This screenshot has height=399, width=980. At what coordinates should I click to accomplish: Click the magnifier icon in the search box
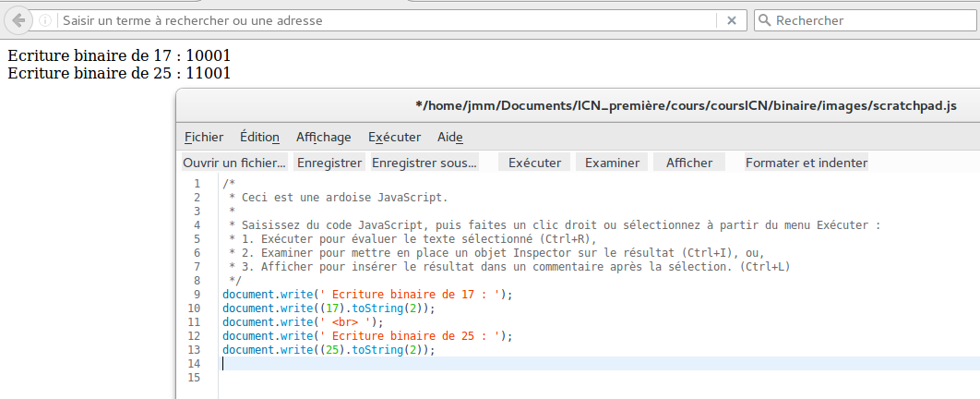[765, 20]
